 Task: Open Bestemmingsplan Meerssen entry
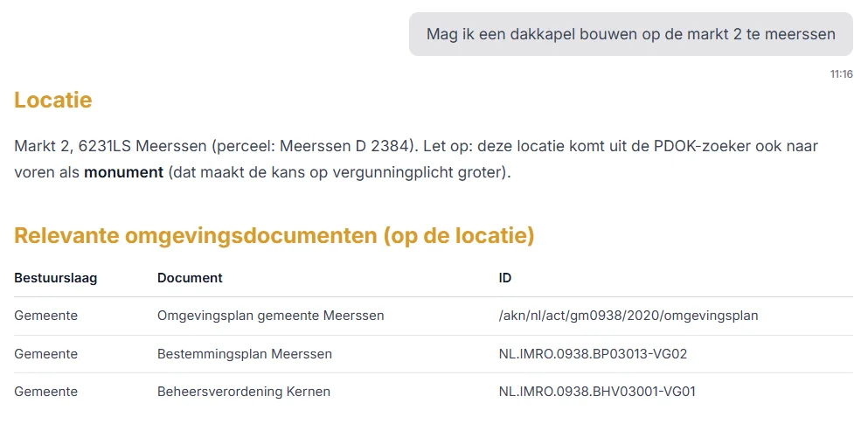244,354
